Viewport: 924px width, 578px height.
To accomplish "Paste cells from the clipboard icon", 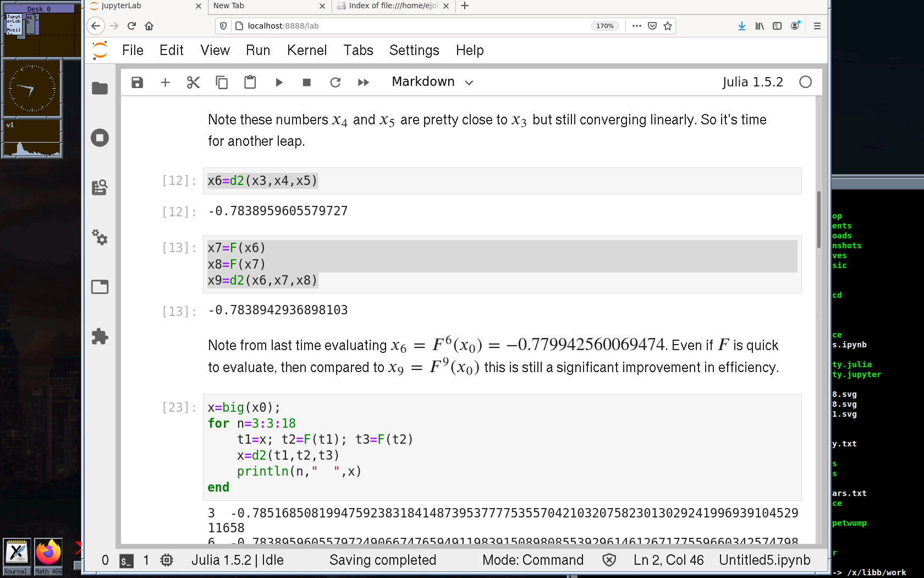I will 250,83.
